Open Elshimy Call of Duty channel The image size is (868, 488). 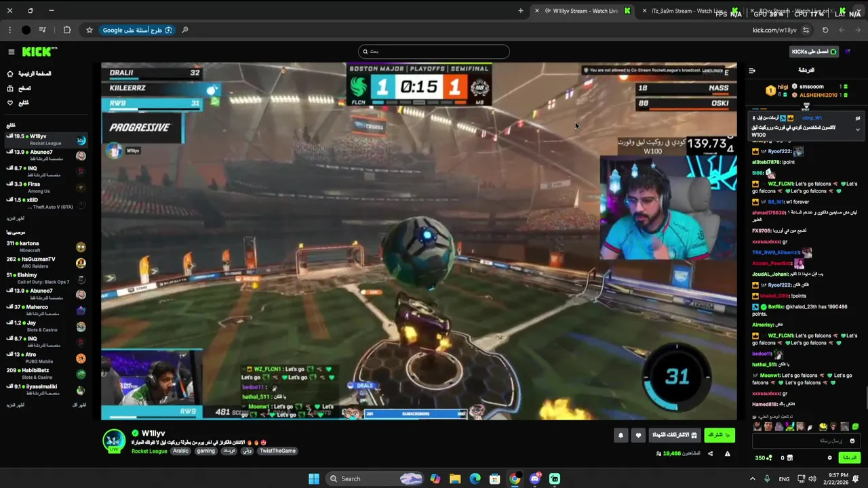[46, 278]
